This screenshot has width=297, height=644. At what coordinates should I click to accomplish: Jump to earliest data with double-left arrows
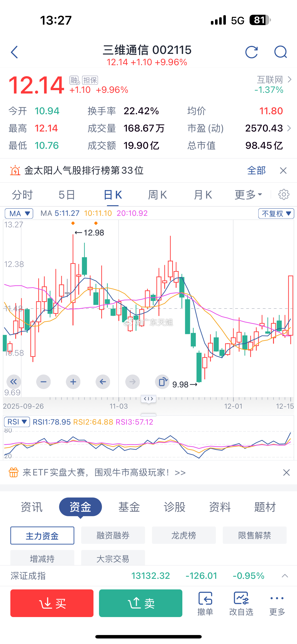coord(14,382)
